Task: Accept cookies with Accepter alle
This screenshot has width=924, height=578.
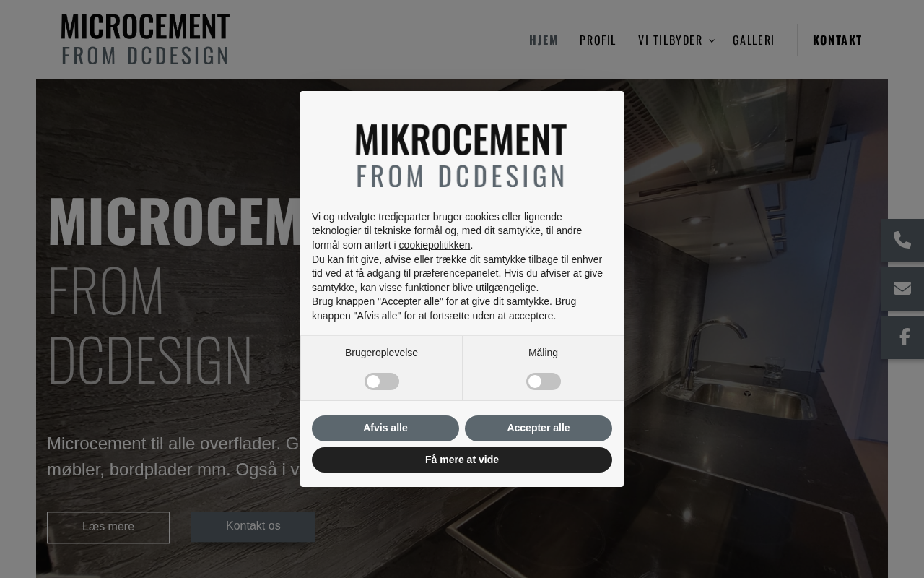Action: pos(539,428)
